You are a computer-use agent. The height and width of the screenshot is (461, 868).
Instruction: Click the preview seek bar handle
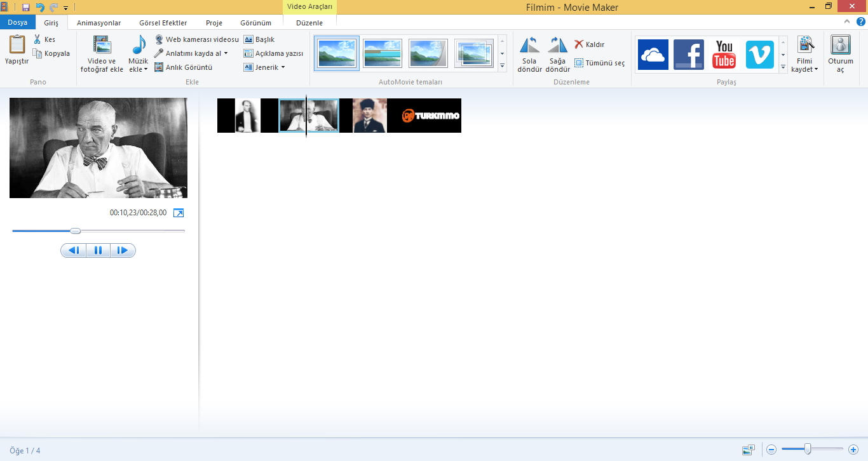coord(75,231)
